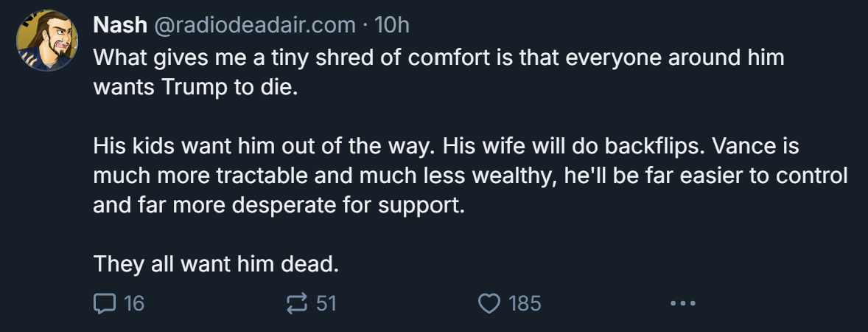Click the 'His kids want him out' text line
The height and width of the screenshot is (332, 868).
point(447,146)
